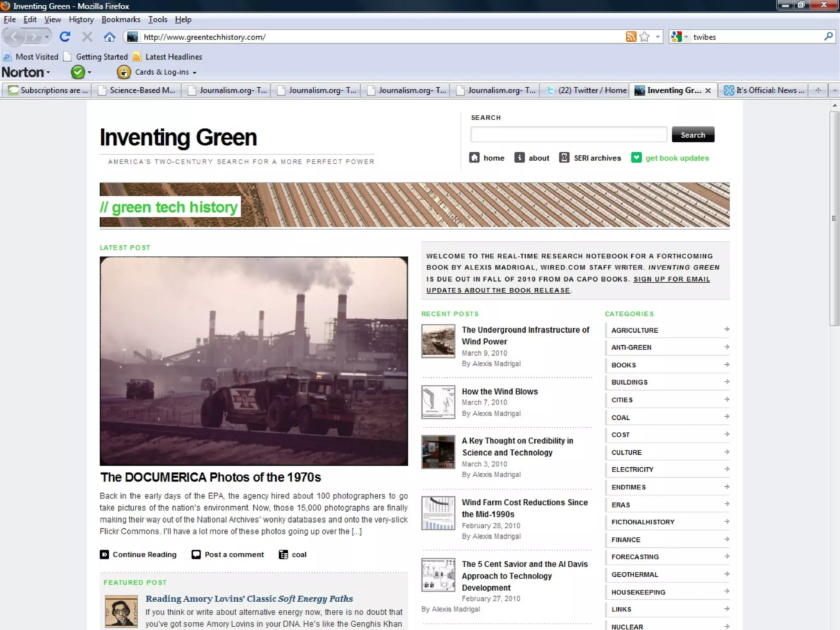840x630 pixels.
Task: Click the Reload page icon
Action: [65, 37]
